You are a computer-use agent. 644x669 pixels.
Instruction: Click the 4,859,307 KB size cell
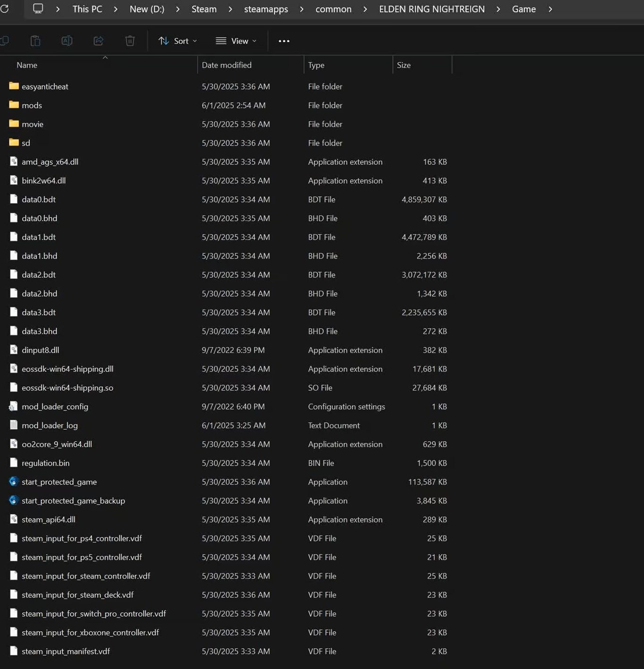pyautogui.click(x=424, y=199)
